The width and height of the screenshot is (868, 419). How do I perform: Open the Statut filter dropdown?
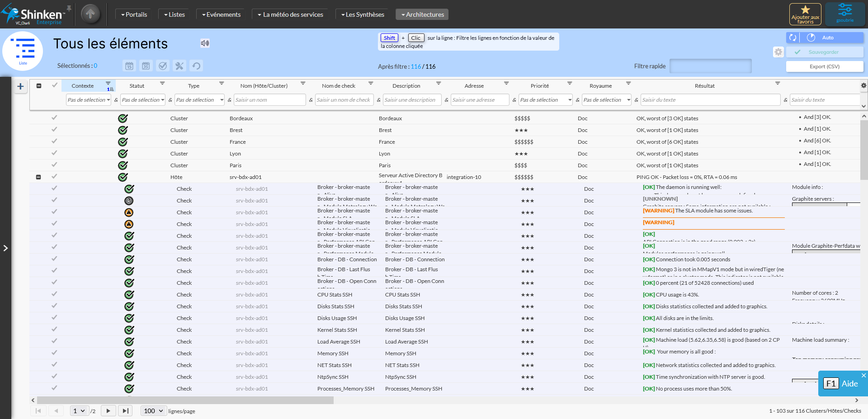tap(143, 100)
